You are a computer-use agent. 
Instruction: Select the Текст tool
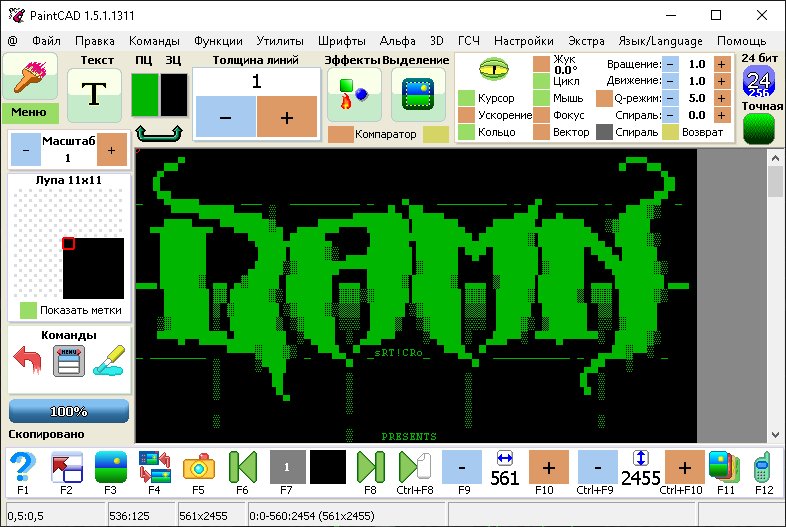[94, 95]
